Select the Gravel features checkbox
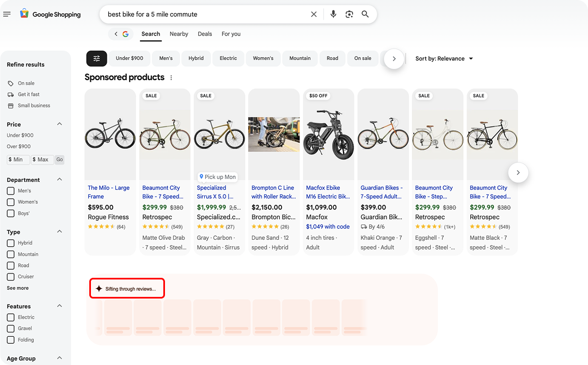This screenshot has height=365, width=588. pos(11,328)
